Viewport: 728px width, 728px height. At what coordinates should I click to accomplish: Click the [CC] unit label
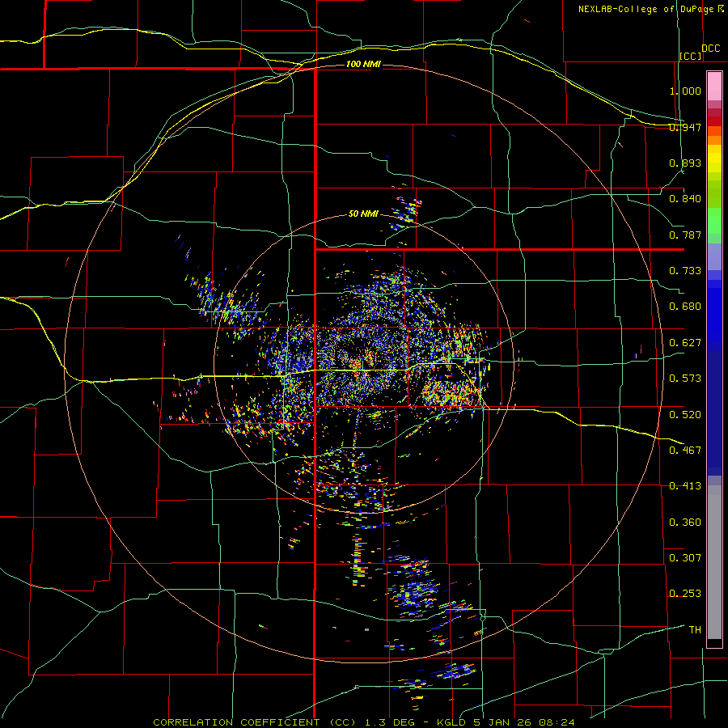click(691, 56)
